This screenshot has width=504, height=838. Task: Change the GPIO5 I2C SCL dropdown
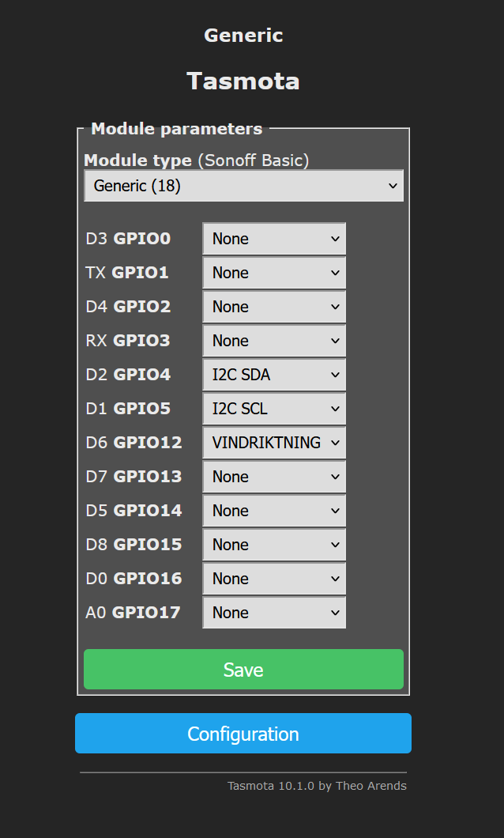[x=274, y=408]
